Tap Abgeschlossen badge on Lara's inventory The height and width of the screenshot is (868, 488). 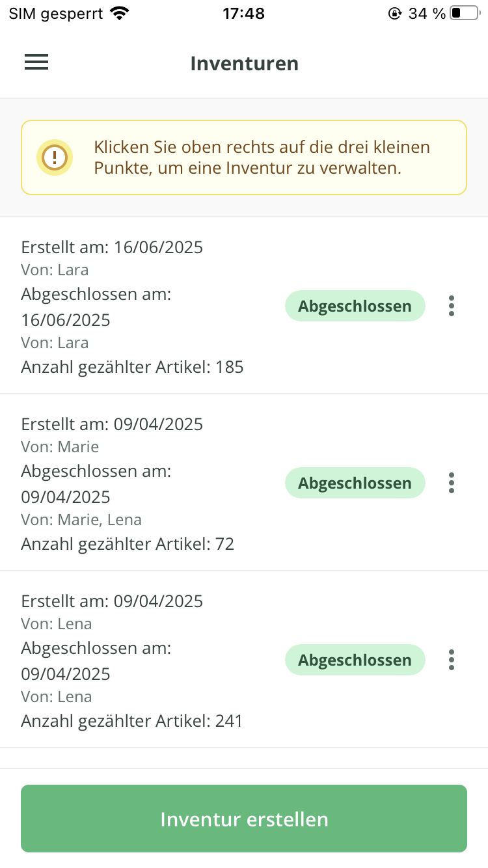pos(355,306)
